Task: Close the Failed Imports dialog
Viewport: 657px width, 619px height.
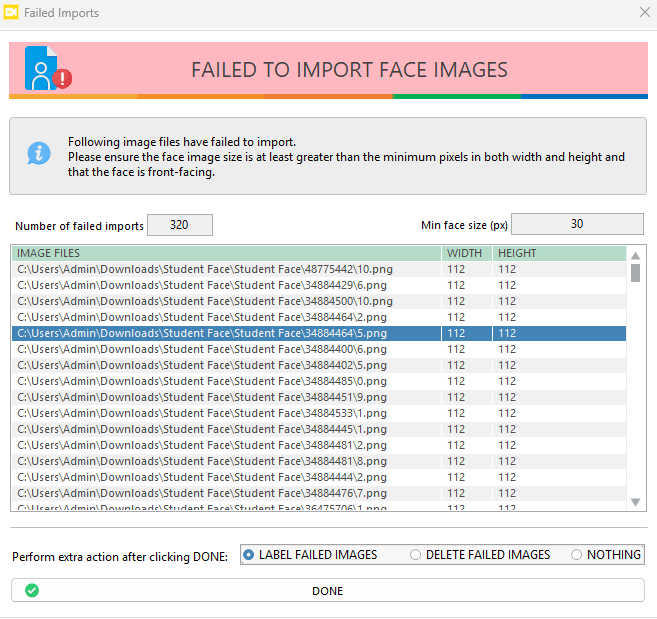Action: pyautogui.click(x=644, y=13)
